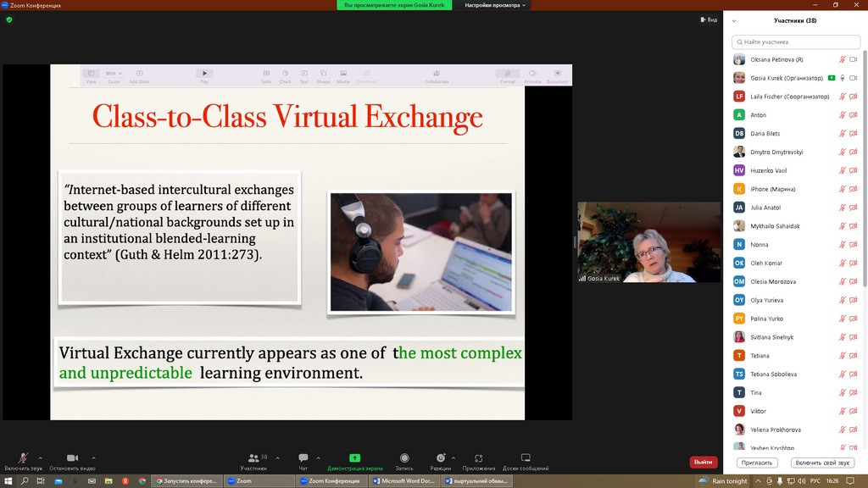This screenshot has height=488, width=868.
Task: Click Svitlana Sinelnyk avatar photo
Action: click(739, 337)
